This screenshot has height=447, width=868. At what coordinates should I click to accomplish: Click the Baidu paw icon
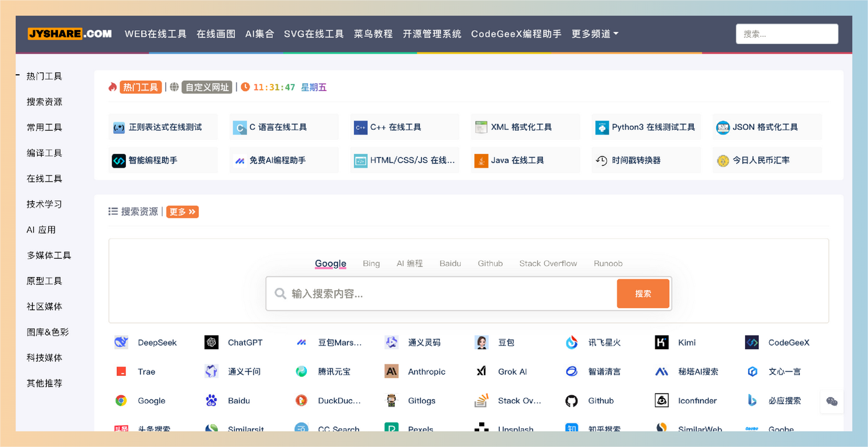point(211,401)
